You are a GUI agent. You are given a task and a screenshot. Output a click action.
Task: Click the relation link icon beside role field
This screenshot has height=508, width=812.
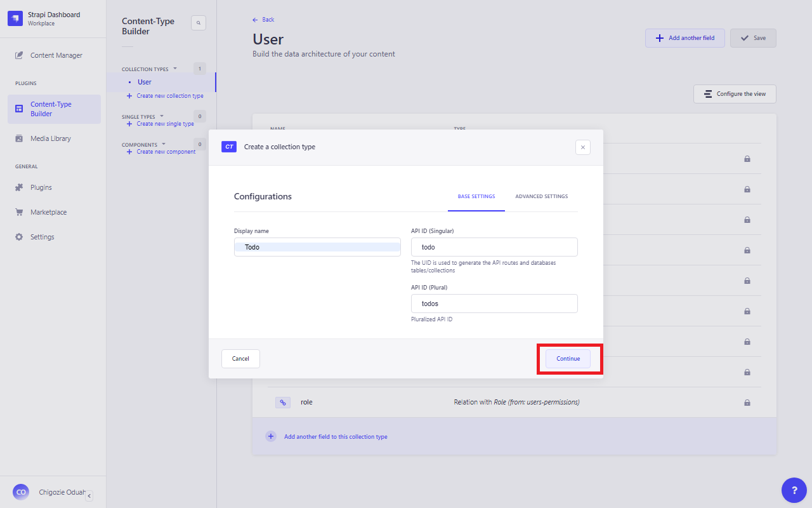[282, 402]
